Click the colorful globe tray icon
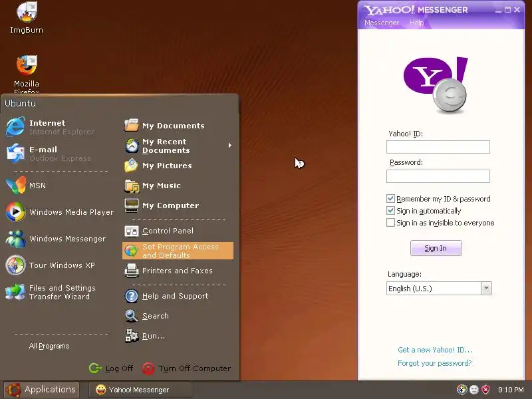 (x=462, y=390)
